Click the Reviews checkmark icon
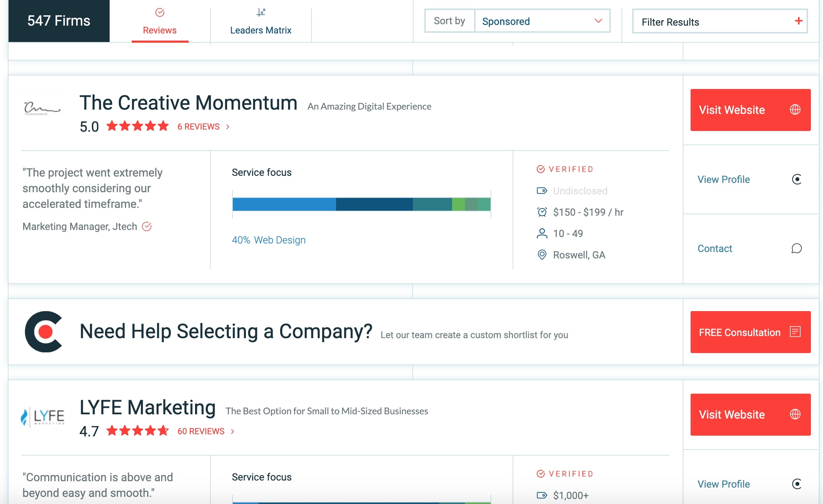This screenshot has height=504, width=823. point(160,12)
